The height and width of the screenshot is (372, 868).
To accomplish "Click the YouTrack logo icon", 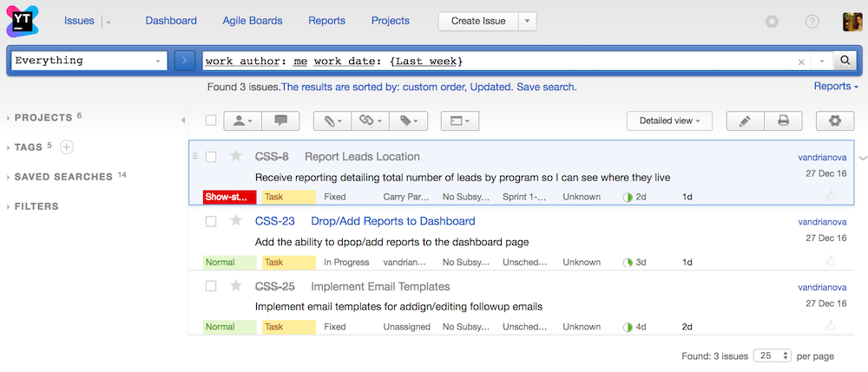I will pos(23,21).
